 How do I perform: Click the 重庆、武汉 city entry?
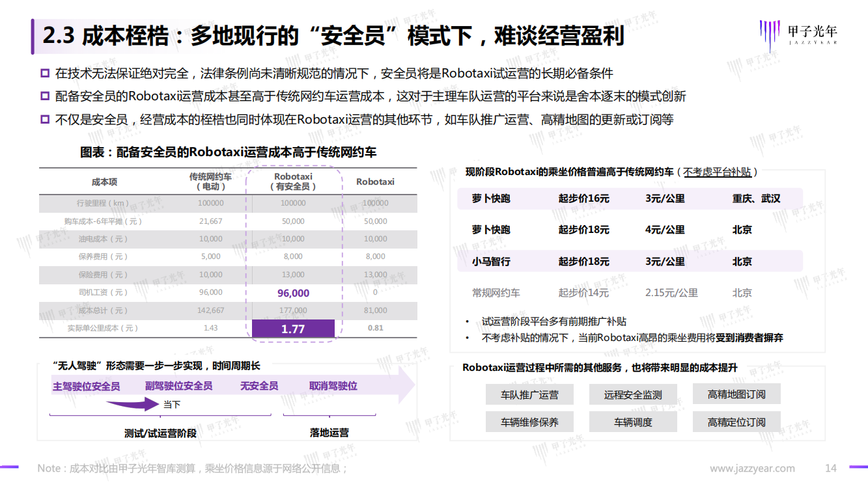click(x=756, y=198)
